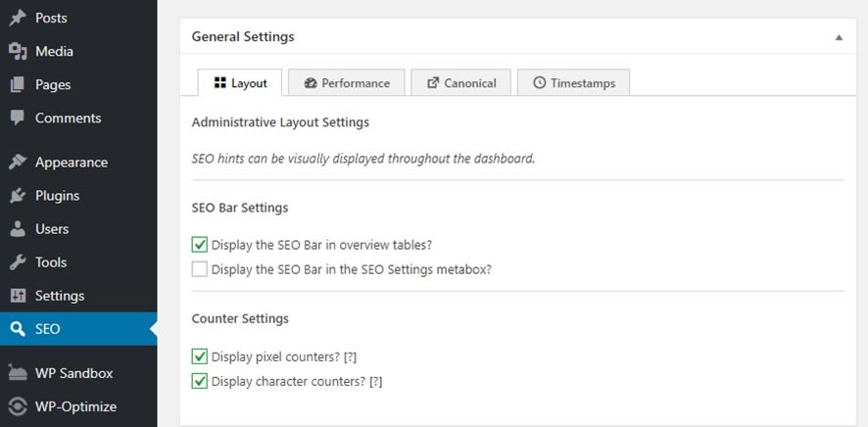The height and width of the screenshot is (427, 868).
Task: Uncheck Display the SEO Bar in overview tables
Action: (x=199, y=245)
